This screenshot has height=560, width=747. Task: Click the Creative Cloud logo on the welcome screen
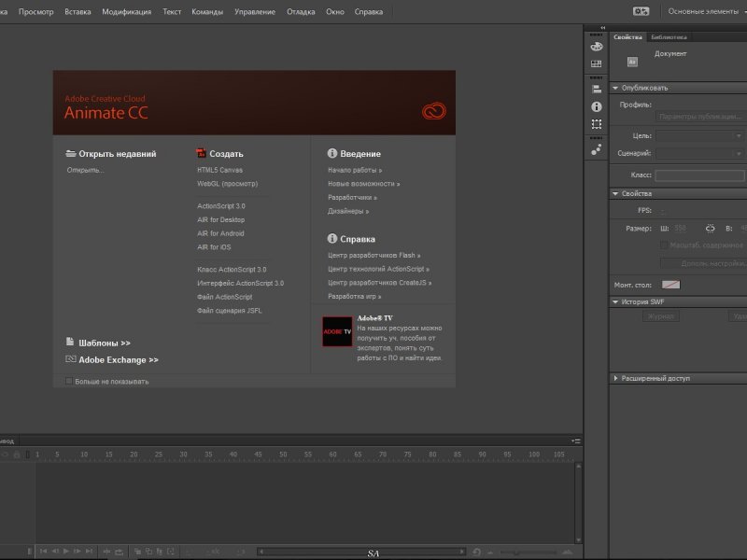click(x=434, y=111)
